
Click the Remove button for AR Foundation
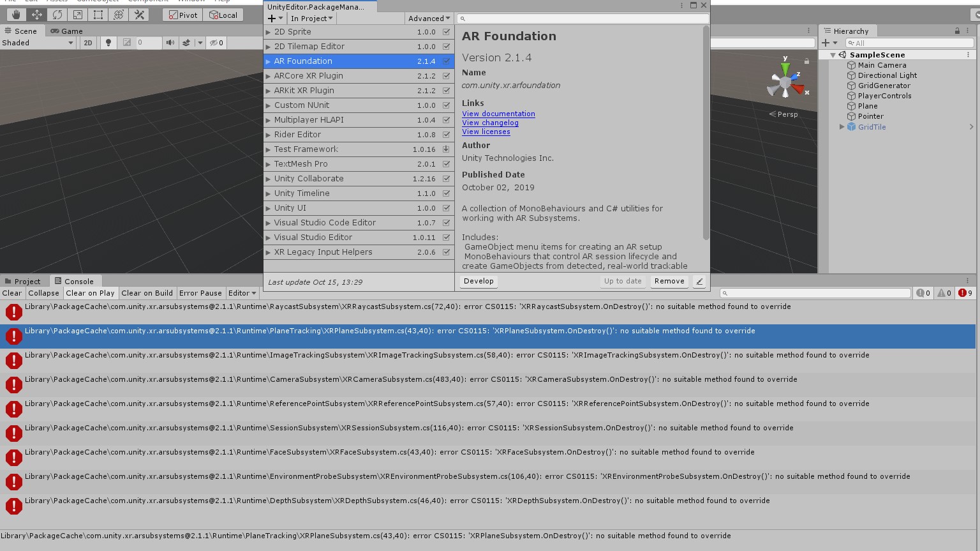tap(669, 281)
